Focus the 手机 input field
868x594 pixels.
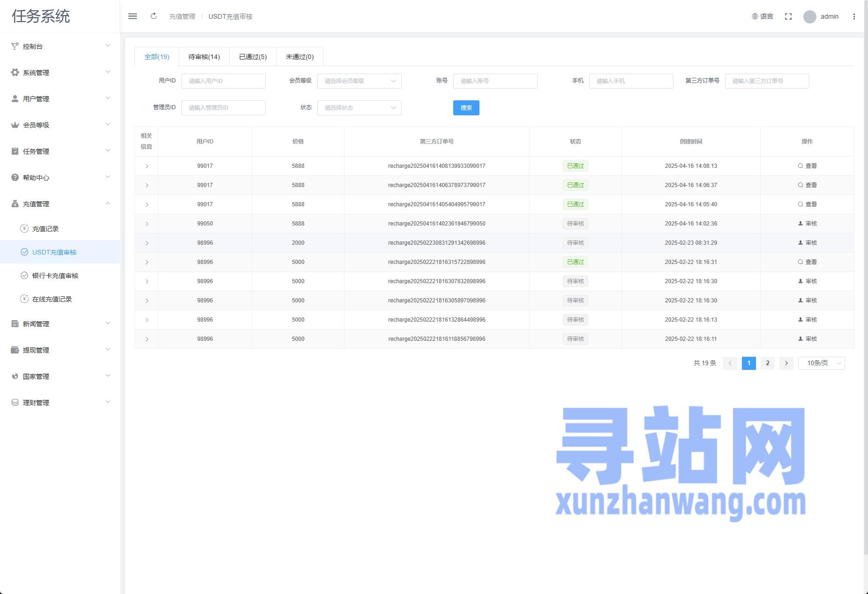click(x=631, y=81)
